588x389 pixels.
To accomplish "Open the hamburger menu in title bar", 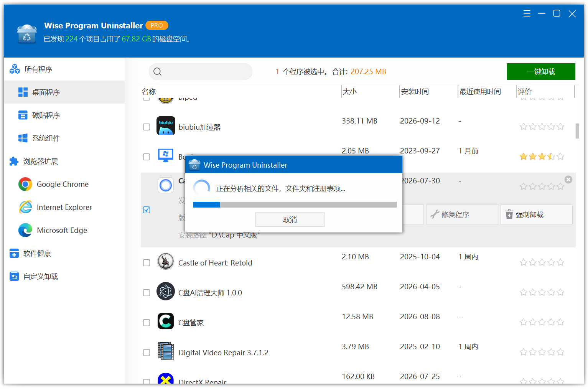I will [527, 14].
